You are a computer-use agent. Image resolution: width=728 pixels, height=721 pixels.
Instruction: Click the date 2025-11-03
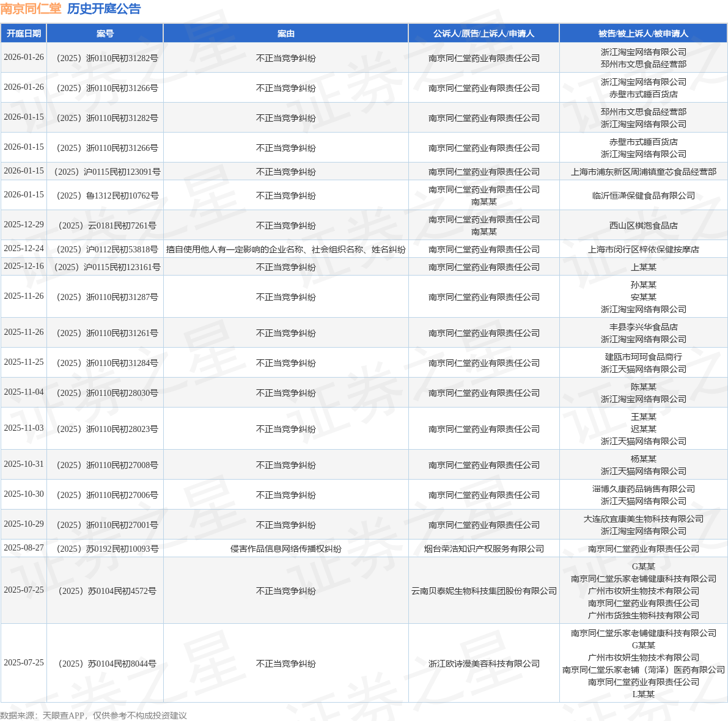pyautogui.click(x=24, y=428)
